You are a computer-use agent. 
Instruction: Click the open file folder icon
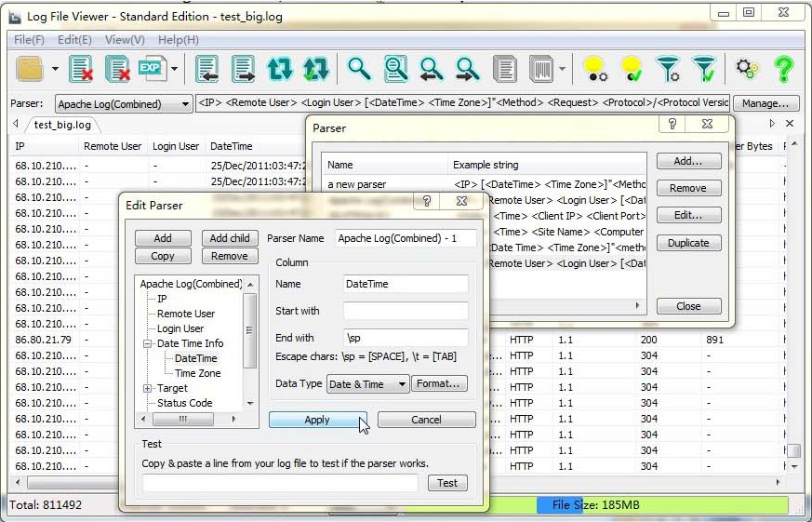(x=31, y=69)
